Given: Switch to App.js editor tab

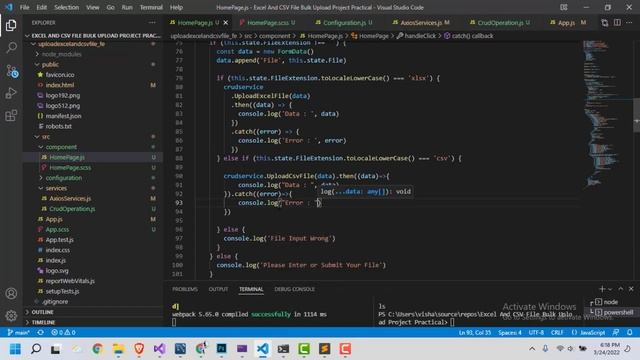Looking at the screenshot, I should 566,22.
